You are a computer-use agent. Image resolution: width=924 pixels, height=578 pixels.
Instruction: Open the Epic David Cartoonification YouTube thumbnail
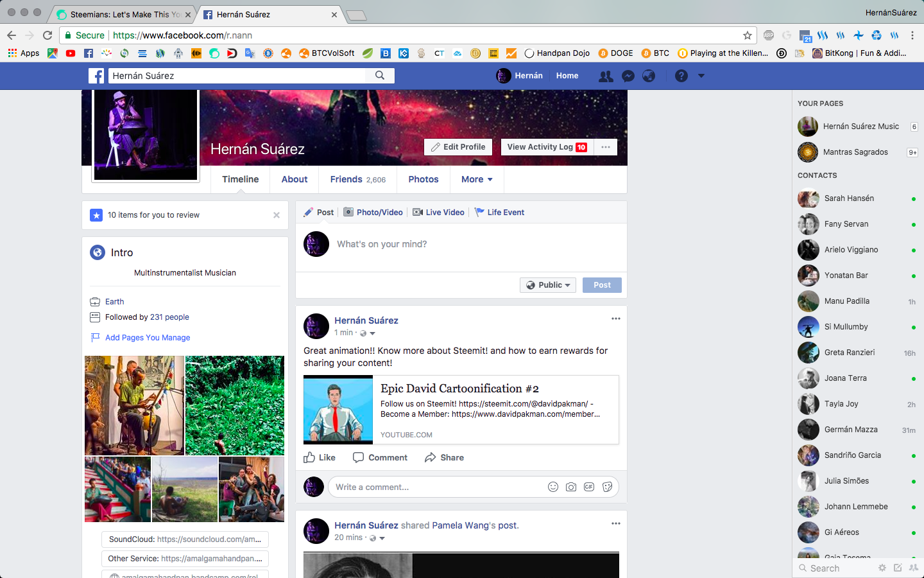pos(338,410)
